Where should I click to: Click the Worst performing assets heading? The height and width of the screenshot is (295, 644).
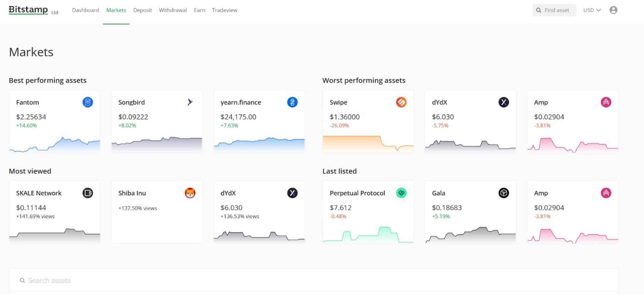[364, 81]
